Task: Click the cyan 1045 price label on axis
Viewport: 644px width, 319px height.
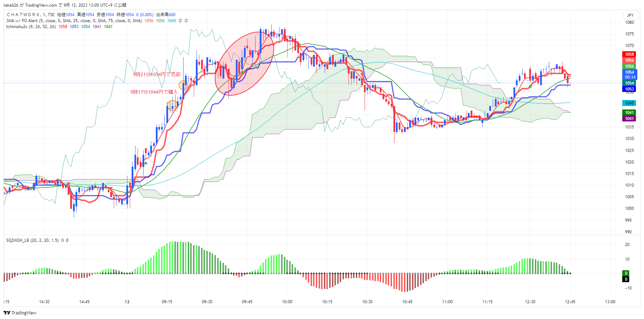Action: coord(629,103)
